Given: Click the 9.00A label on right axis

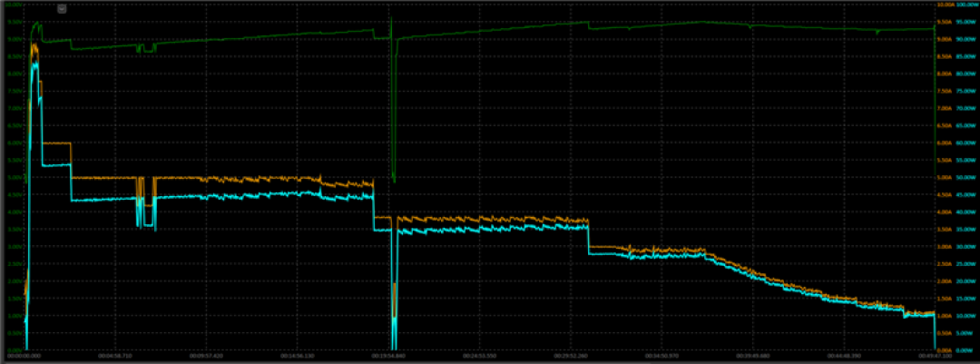Looking at the screenshot, I should click(944, 39).
